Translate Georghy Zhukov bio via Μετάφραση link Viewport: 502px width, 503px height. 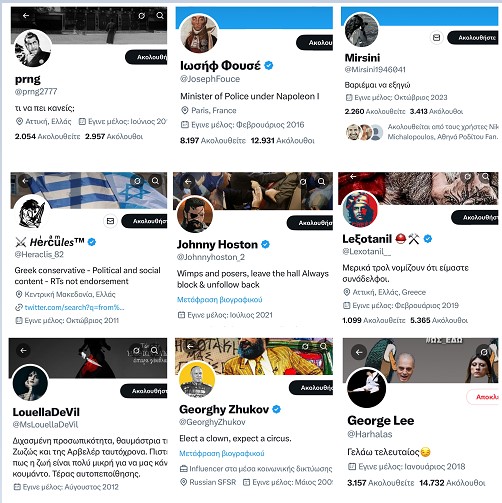pyautogui.click(x=222, y=453)
